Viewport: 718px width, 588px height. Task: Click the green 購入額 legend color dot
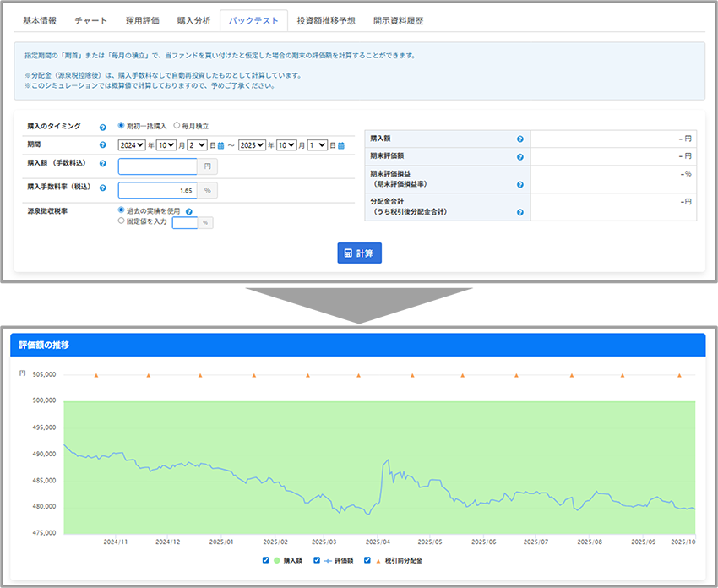[x=277, y=560]
